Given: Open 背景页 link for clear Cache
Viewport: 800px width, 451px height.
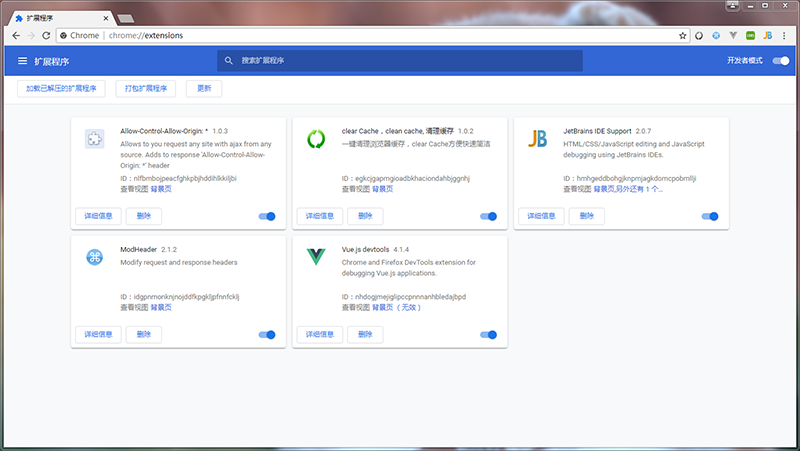Looking at the screenshot, I should pos(383,189).
